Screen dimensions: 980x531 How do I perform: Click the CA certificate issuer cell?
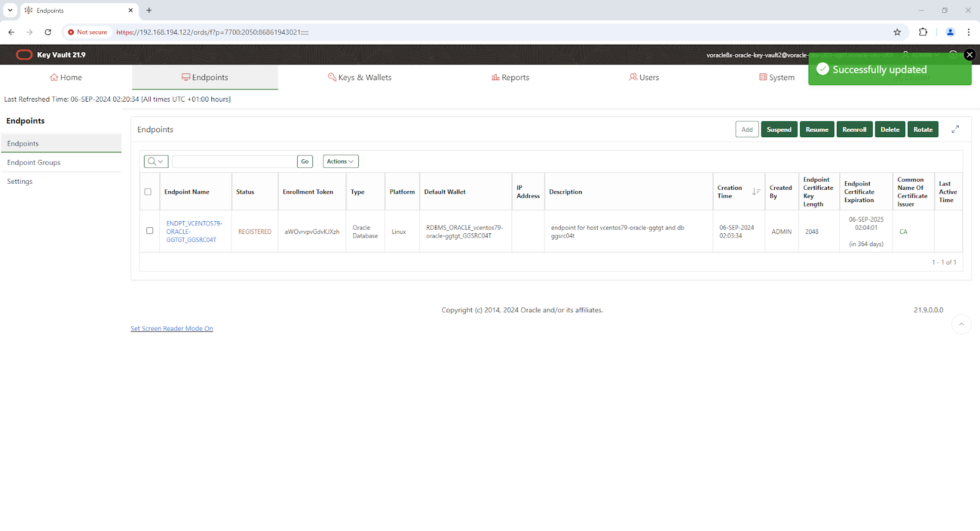coord(903,232)
